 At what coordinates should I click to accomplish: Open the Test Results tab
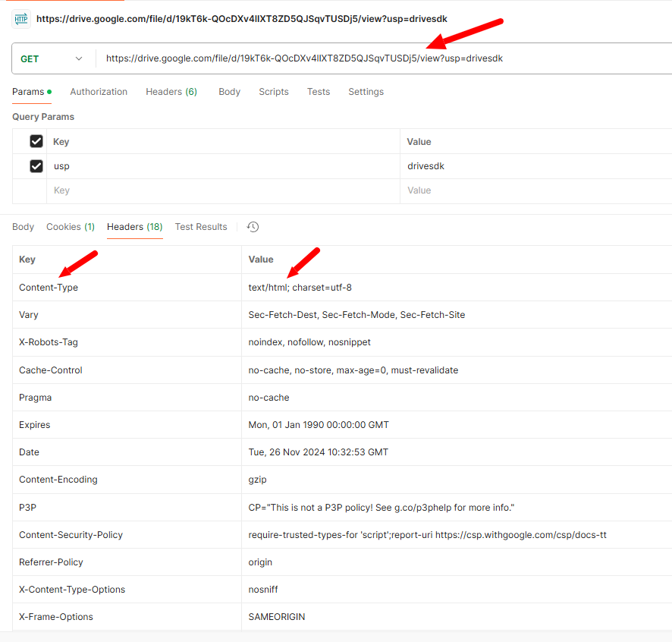(201, 227)
